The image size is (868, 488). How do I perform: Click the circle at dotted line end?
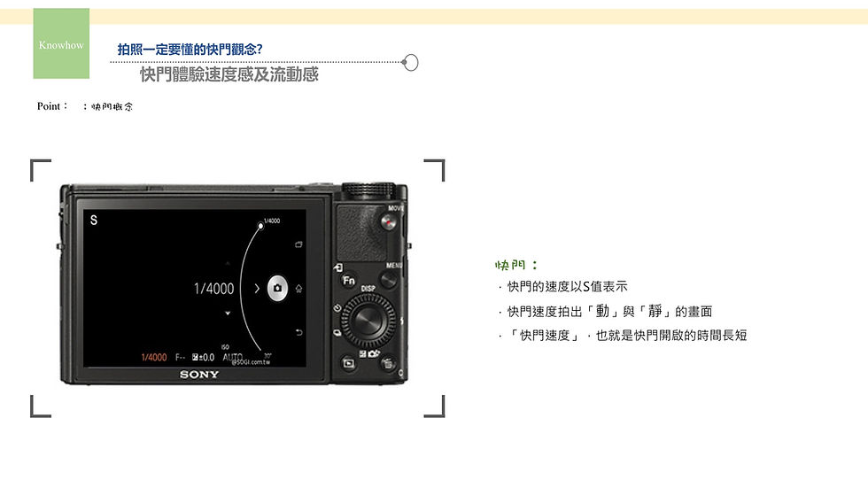click(x=410, y=63)
